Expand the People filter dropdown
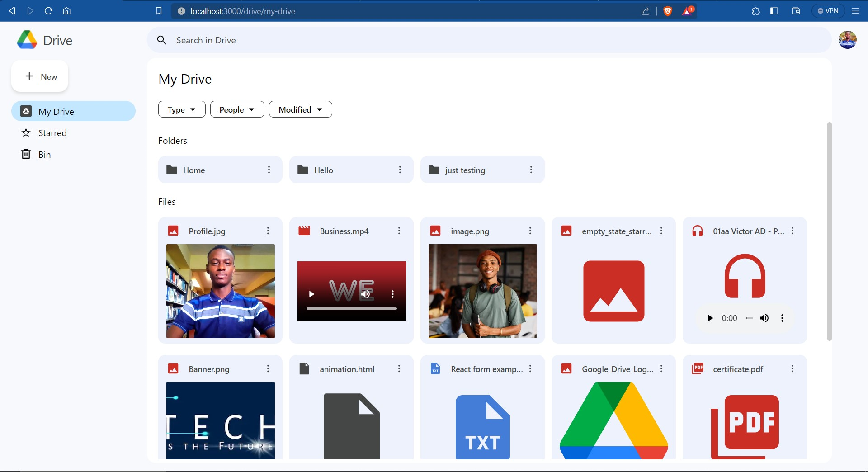Viewport: 868px width, 472px height. 237,109
